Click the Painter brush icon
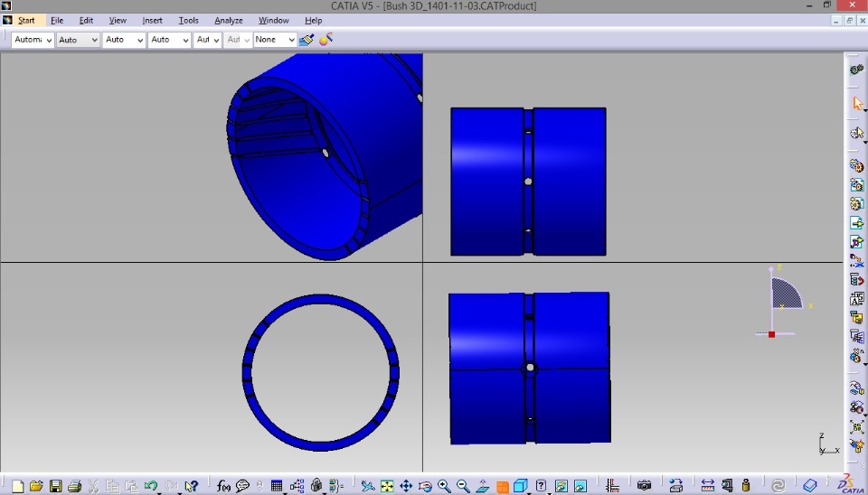The height and width of the screenshot is (495, 868). 307,39
